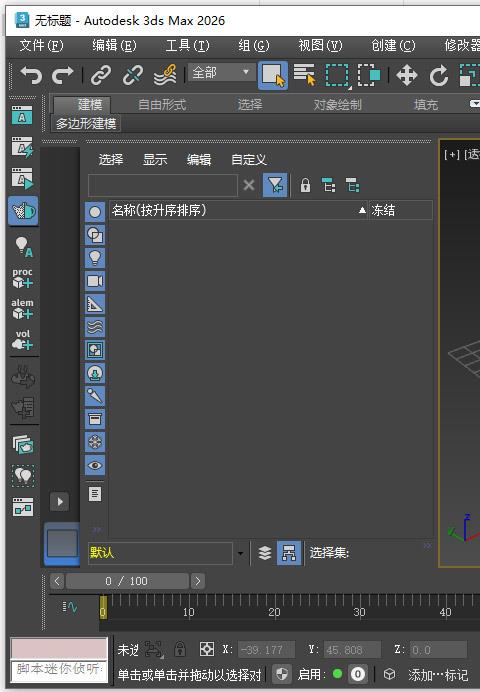Activate Bind to Space Warp tool
480x692 pixels.
(x=165, y=75)
